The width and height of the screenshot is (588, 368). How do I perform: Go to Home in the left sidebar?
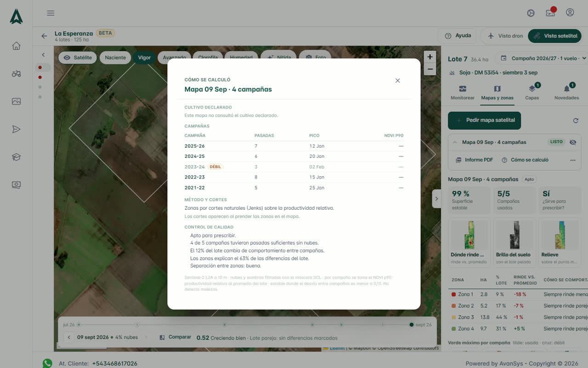tap(17, 46)
